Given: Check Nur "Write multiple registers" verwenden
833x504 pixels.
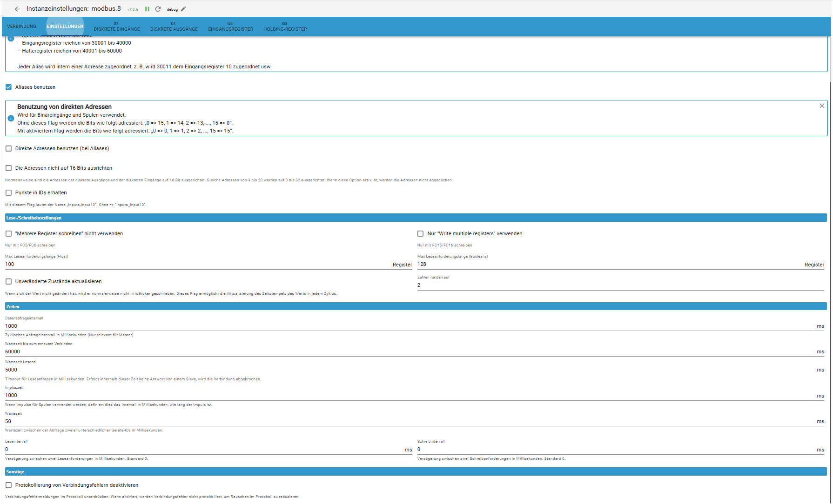Looking at the screenshot, I should 420,233.
